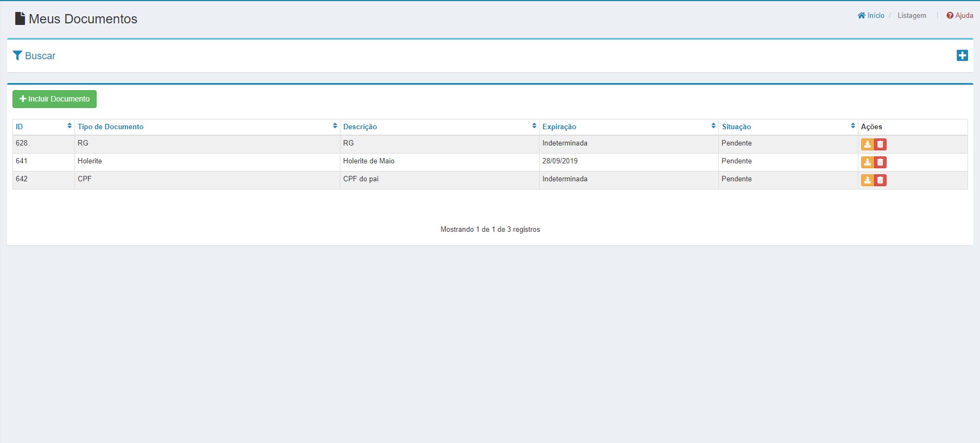Image resolution: width=980 pixels, height=443 pixels.
Task: Delete the RG document in row 628
Action: pos(880,144)
